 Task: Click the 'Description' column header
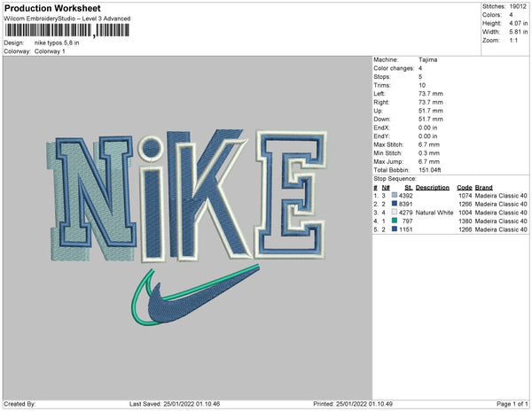433,188
